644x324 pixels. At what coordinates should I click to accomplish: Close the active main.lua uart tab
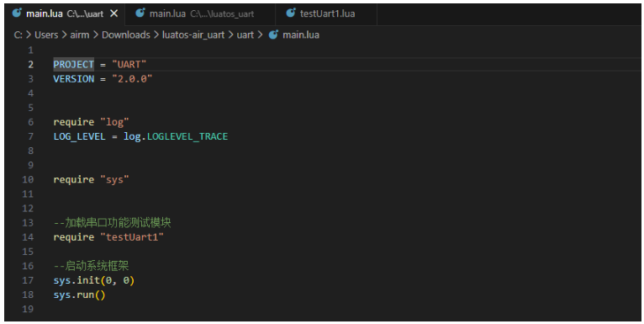coord(114,13)
